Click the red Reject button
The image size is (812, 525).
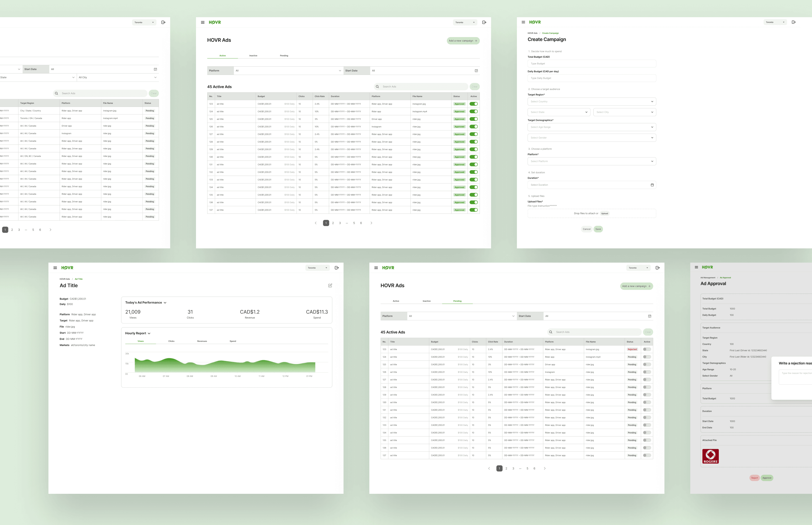pos(754,478)
